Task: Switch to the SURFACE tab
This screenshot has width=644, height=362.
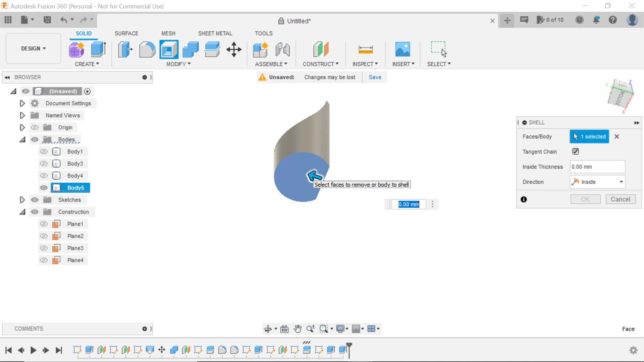Action: tap(126, 33)
